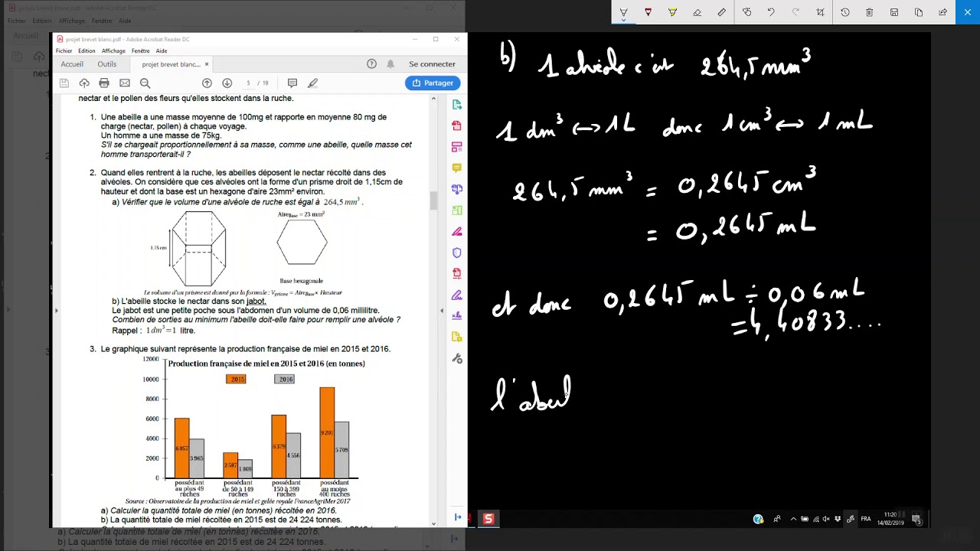Open the Create PDF tool in sidebar
The width and height of the screenshot is (980, 551).
[457, 126]
